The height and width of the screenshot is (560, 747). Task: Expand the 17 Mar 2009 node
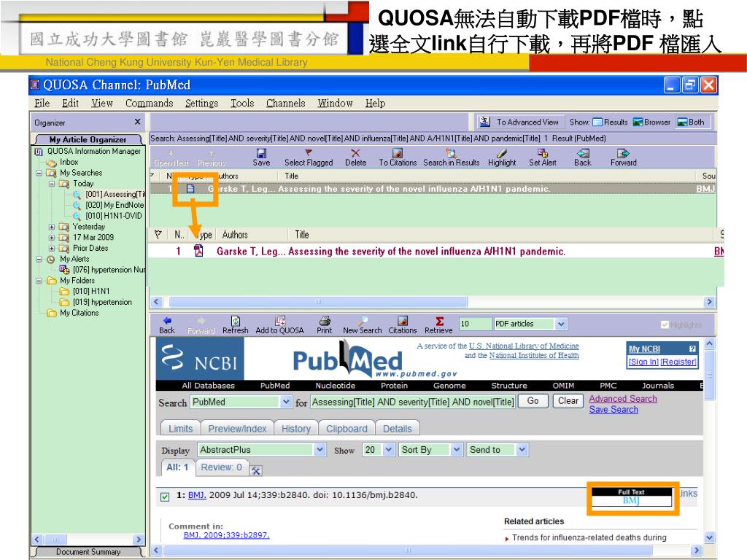pos(52,237)
